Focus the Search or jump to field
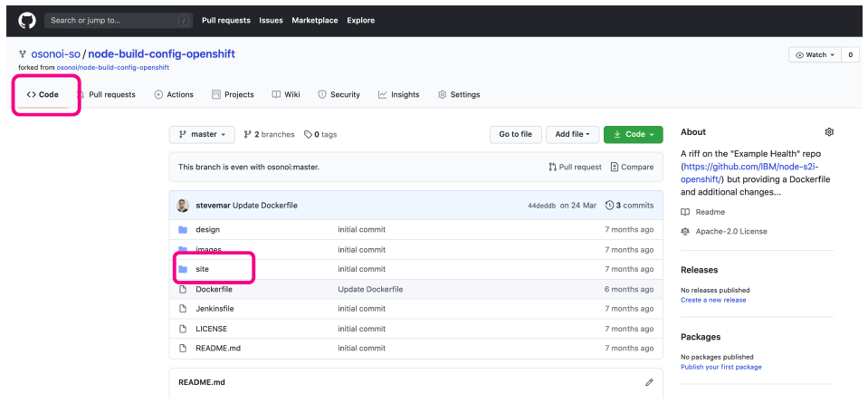The height and width of the screenshot is (403, 868). [119, 21]
